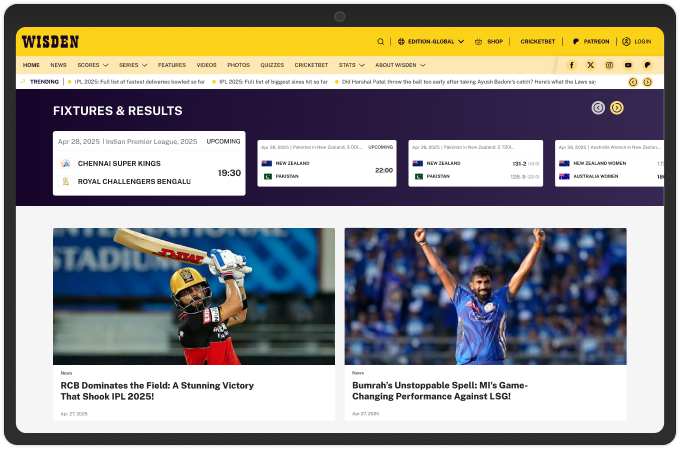
Task: Expand the Stats menu dropdown
Action: (362, 65)
